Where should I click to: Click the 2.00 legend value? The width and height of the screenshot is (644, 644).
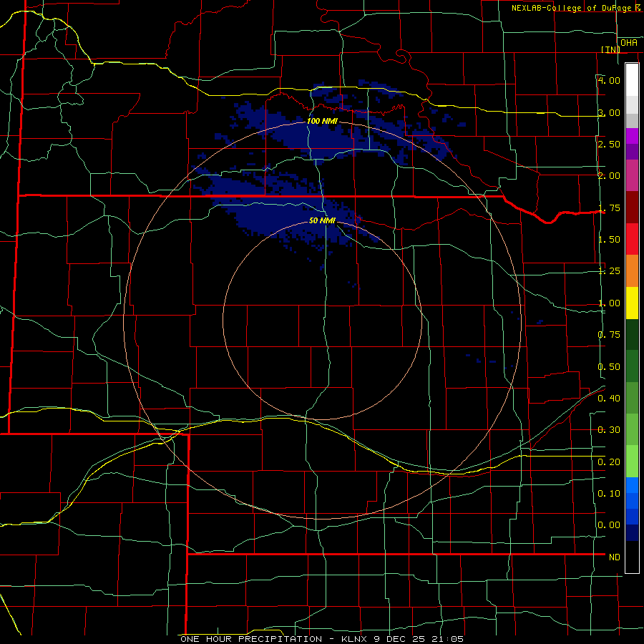[x=609, y=176]
